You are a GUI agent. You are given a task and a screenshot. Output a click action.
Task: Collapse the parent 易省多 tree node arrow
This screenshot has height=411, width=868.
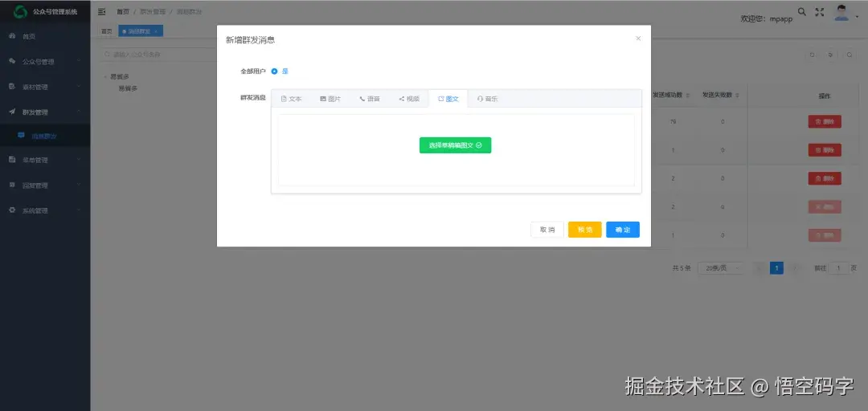[x=106, y=77]
